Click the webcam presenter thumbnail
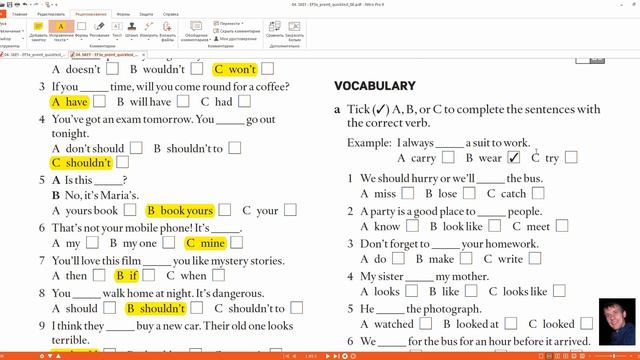640x360 pixels. pos(617,322)
